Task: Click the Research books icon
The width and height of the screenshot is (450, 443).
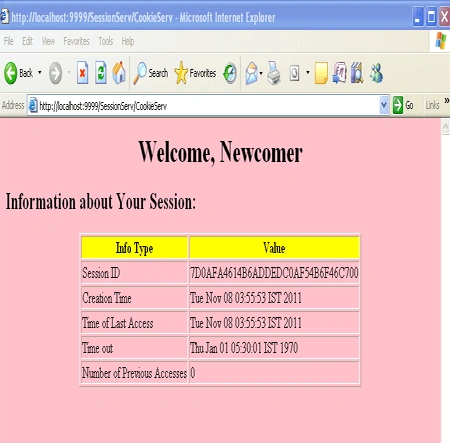Action: (357, 73)
